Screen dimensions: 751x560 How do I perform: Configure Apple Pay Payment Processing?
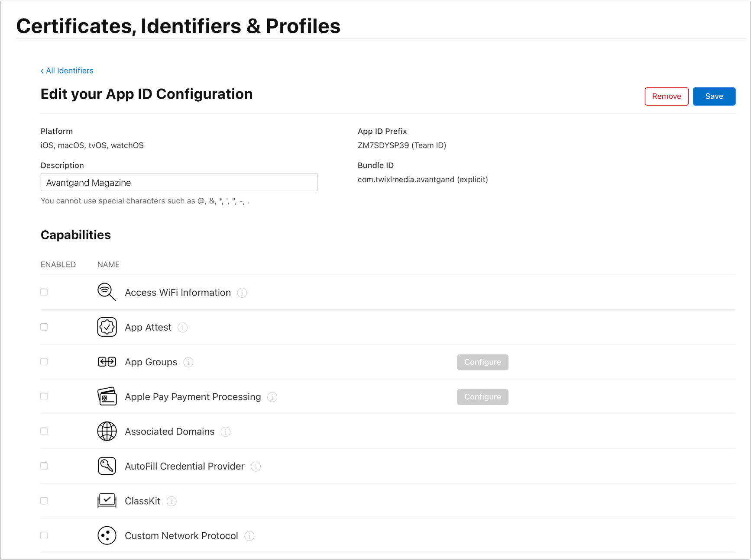(x=482, y=397)
